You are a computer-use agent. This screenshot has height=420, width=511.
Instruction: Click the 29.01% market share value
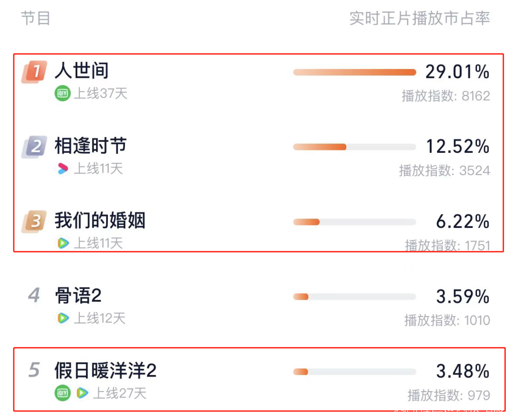(457, 72)
